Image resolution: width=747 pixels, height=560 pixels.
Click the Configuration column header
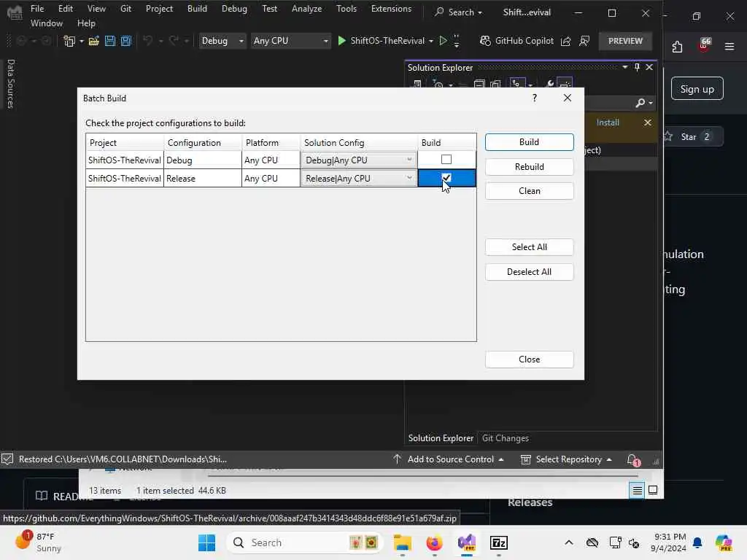203,143
